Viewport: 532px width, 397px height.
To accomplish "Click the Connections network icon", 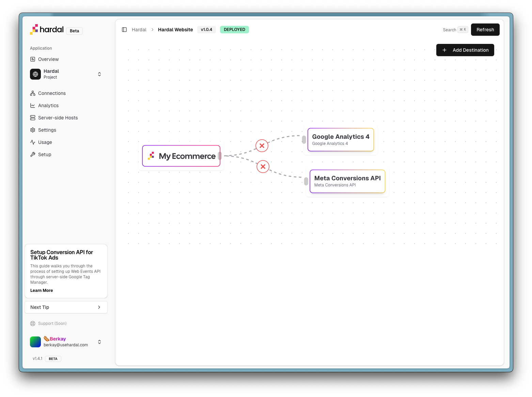I will tap(33, 93).
